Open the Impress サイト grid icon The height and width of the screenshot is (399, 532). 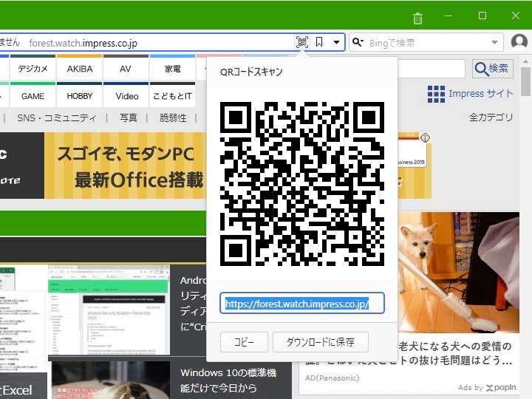tap(436, 94)
